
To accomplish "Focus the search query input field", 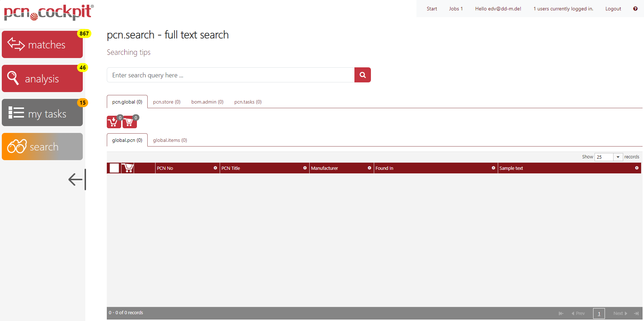I will point(231,75).
